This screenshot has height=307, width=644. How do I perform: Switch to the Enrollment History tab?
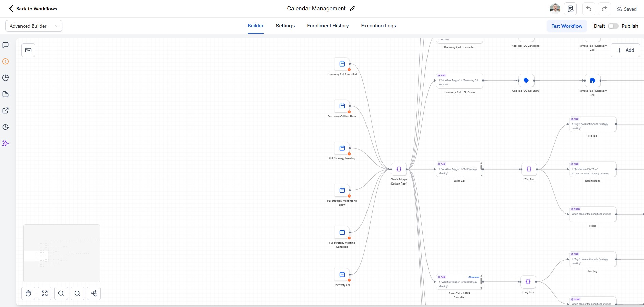click(x=328, y=26)
